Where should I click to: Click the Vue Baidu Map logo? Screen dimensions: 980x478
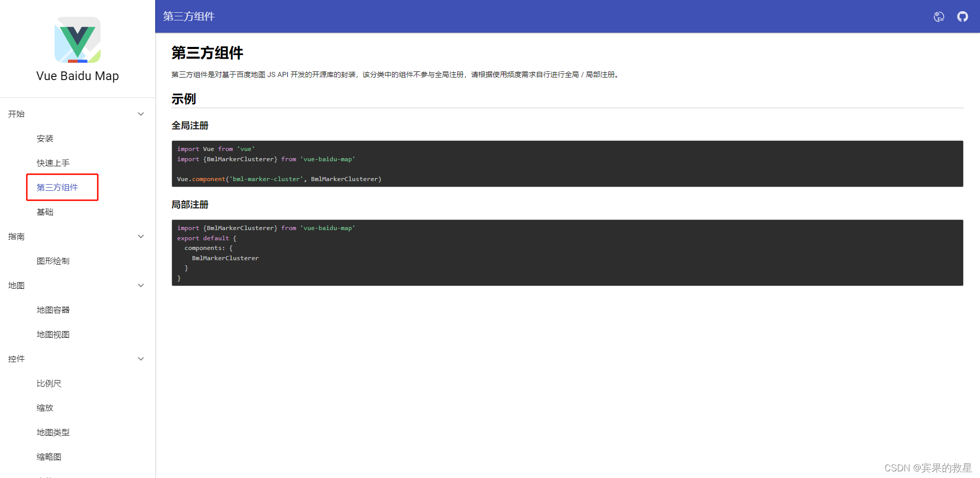[78, 40]
